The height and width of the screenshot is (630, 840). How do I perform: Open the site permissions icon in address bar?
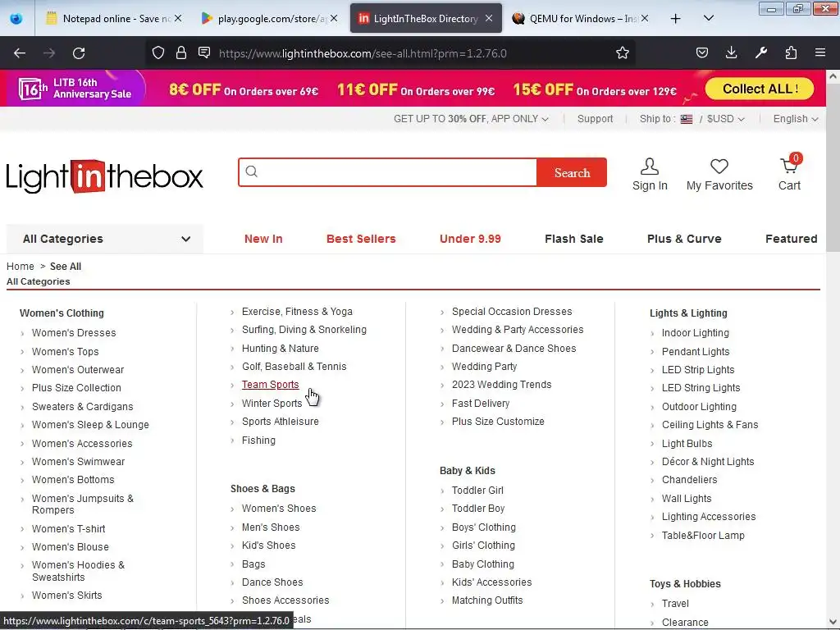[x=204, y=52]
